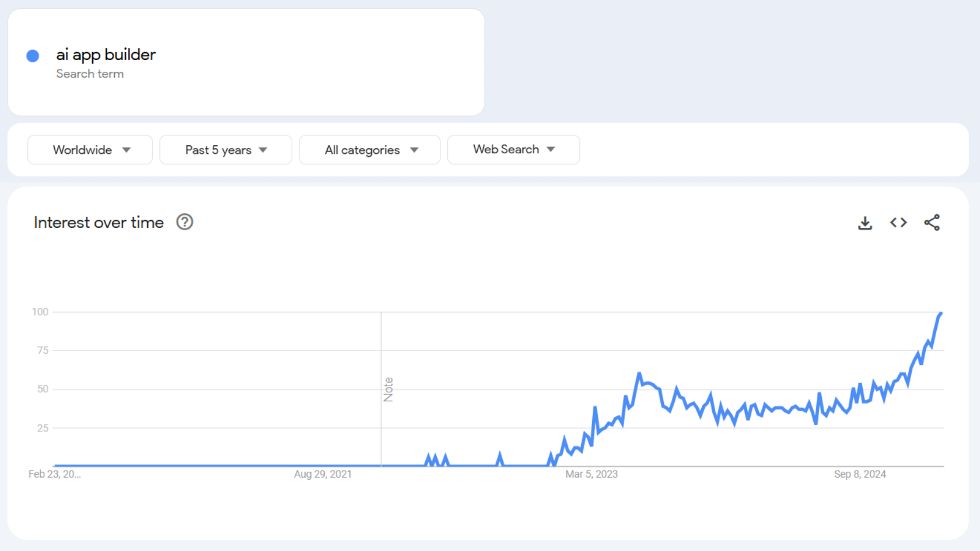Open help for Interest over time

184,222
